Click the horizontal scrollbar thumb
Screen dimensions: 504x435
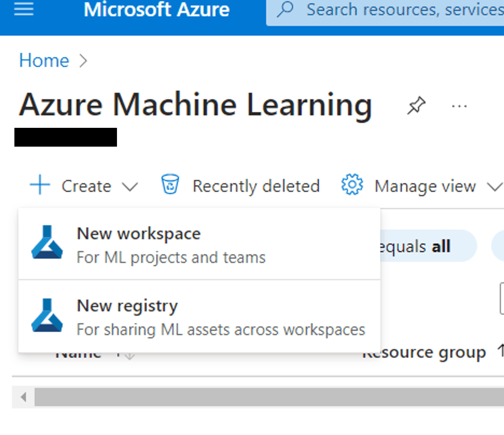269,397
